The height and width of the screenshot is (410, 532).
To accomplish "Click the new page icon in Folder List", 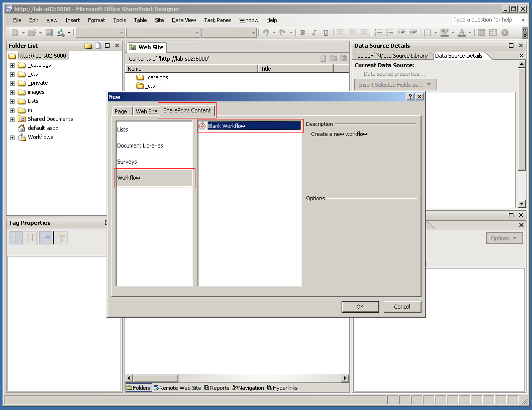I will (x=98, y=46).
